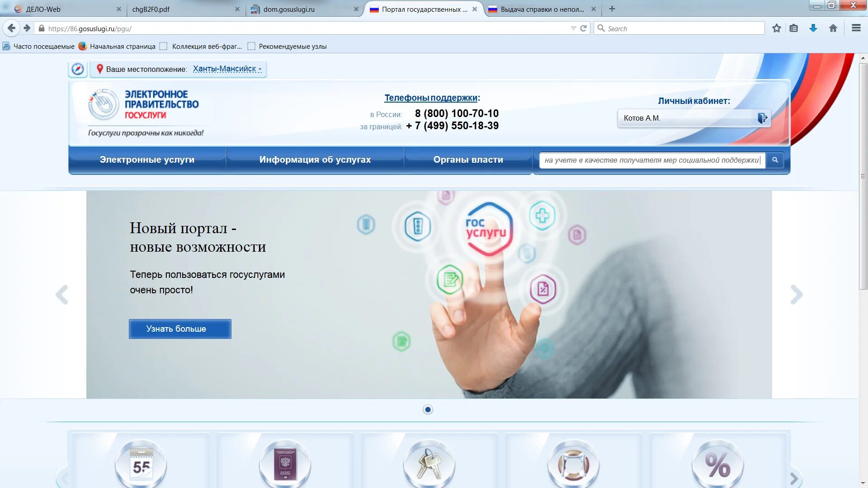Click the first carousel dot indicator below banner
This screenshot has height=488, width=868.
click(428, 409)
